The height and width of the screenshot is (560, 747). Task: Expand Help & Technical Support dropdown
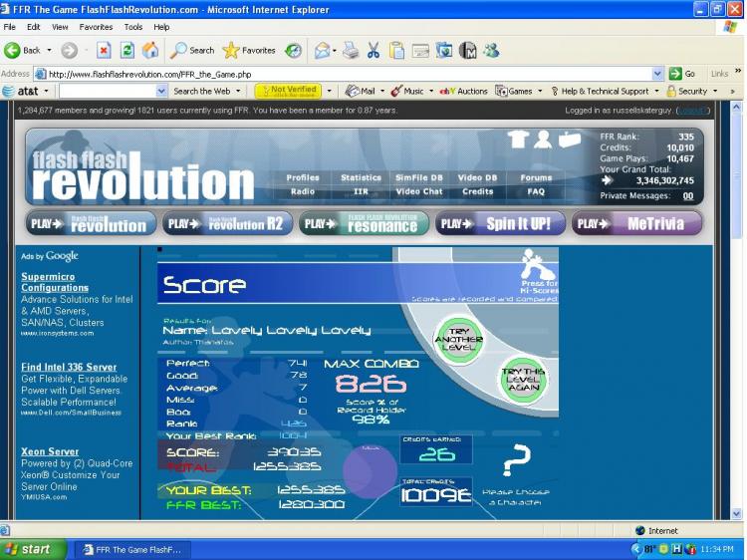point(656,91)
